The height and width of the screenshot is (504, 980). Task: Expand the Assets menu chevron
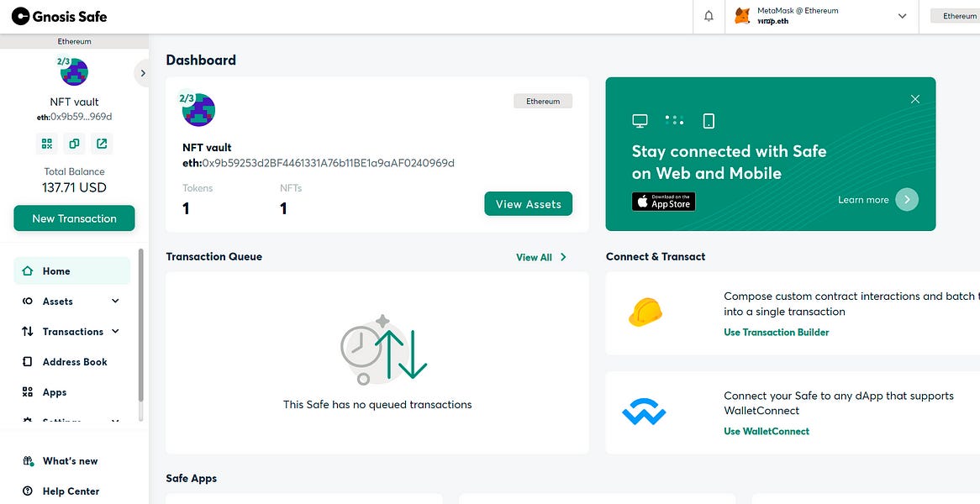point(115,302)
